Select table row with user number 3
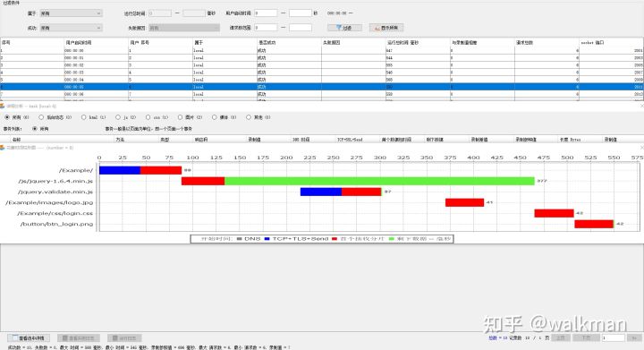The height and width of the screenshot is (350, 644). 322,65
